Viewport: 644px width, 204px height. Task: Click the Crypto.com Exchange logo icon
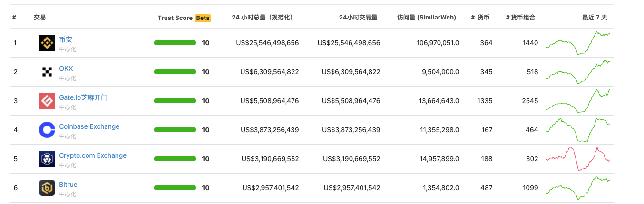(47, 159)
